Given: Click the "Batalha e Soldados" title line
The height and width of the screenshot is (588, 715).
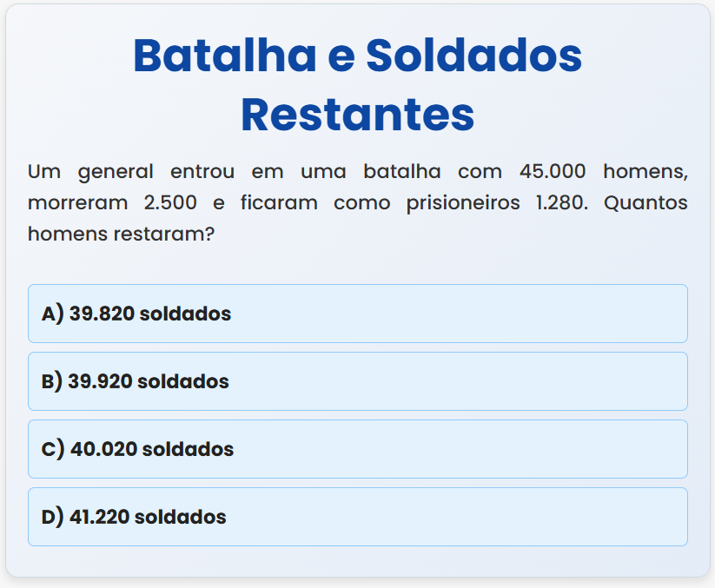Looking at the screenshot, I should click(357, 56).
